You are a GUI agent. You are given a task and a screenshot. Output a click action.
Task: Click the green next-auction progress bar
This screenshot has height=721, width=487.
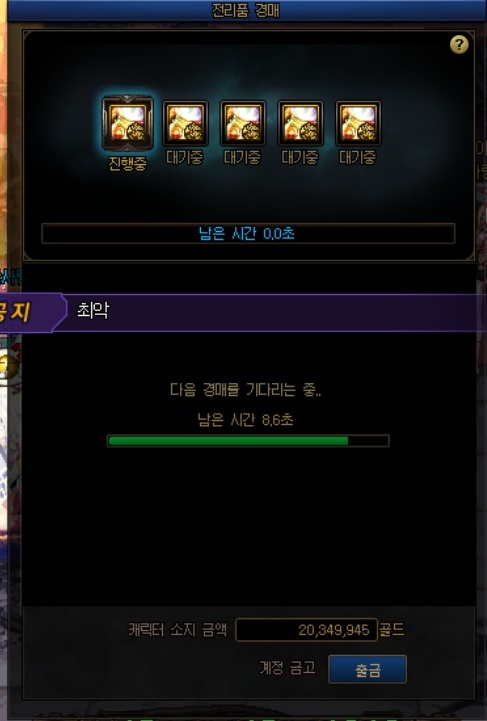pos(248,441)
